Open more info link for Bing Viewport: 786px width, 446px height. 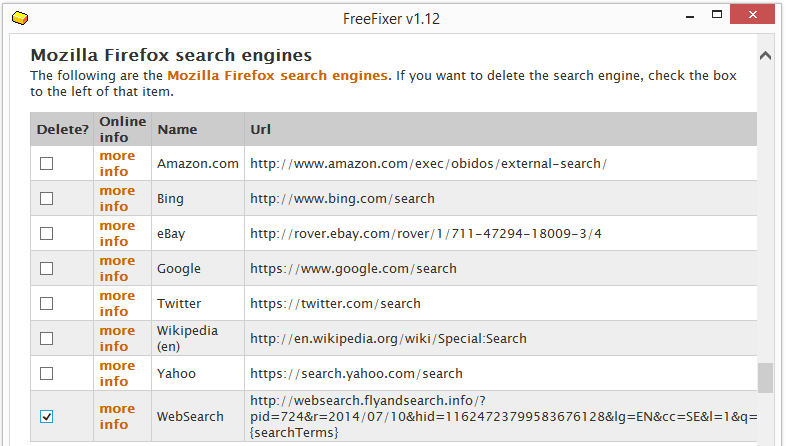[x=117, y=198]
